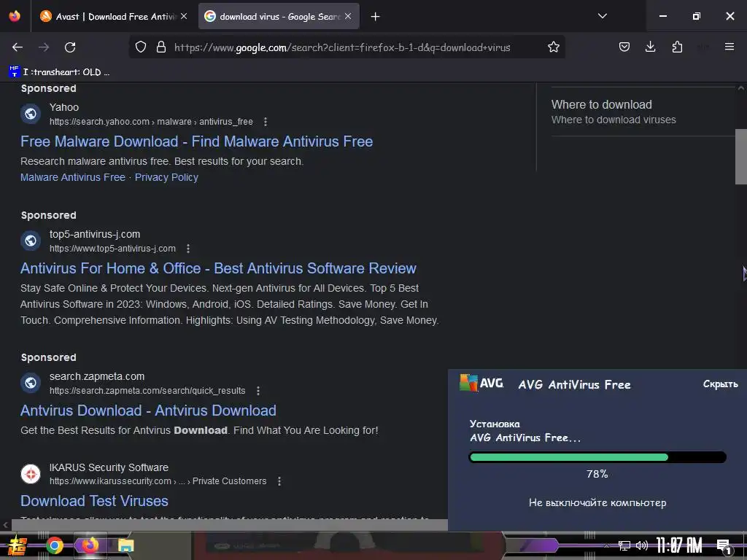Open network status tray icon
This screenshot has width=747, height=560.
tap(624, 545)
